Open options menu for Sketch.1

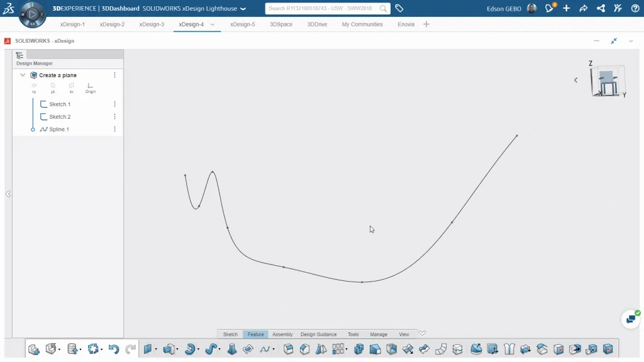(114, 104)
